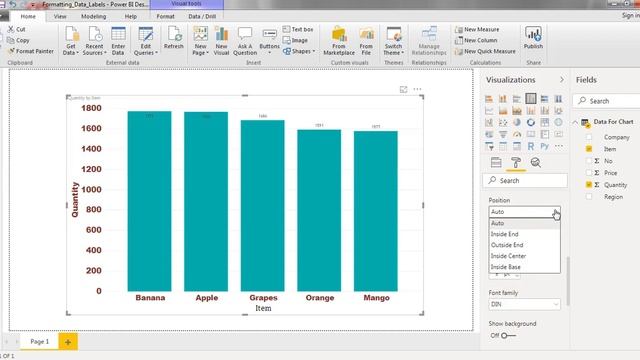Open the Format visual tools tab
640x360 pixels.
click(165, 16)
